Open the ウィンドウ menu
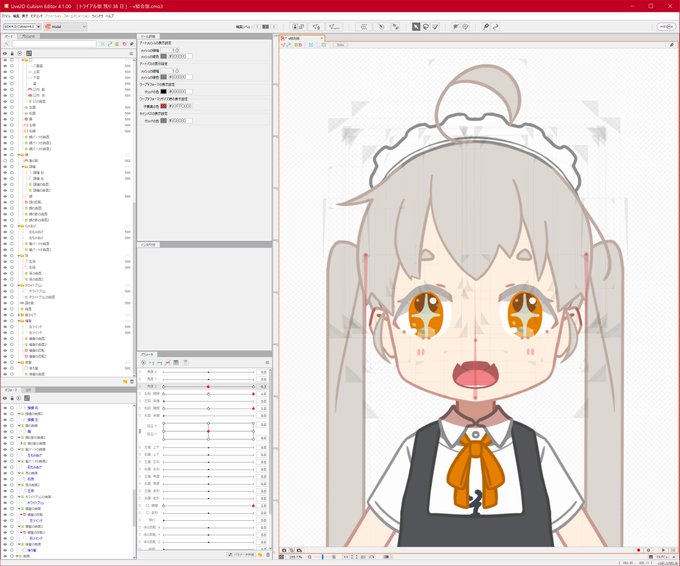The height and width of the screenshot is (566, 680). click(x=98, y=16)
